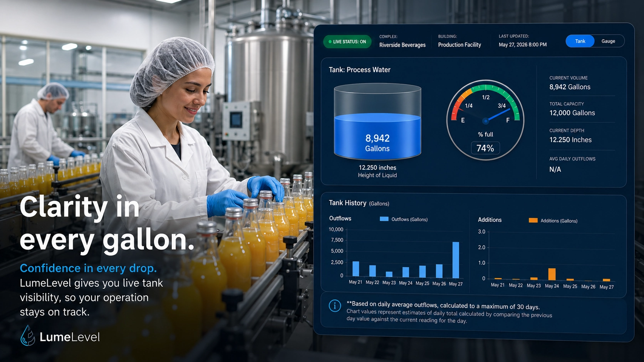Click the Additions chart title
The height and width of the screenshot is (362, 644).
(x=490, y=220)
